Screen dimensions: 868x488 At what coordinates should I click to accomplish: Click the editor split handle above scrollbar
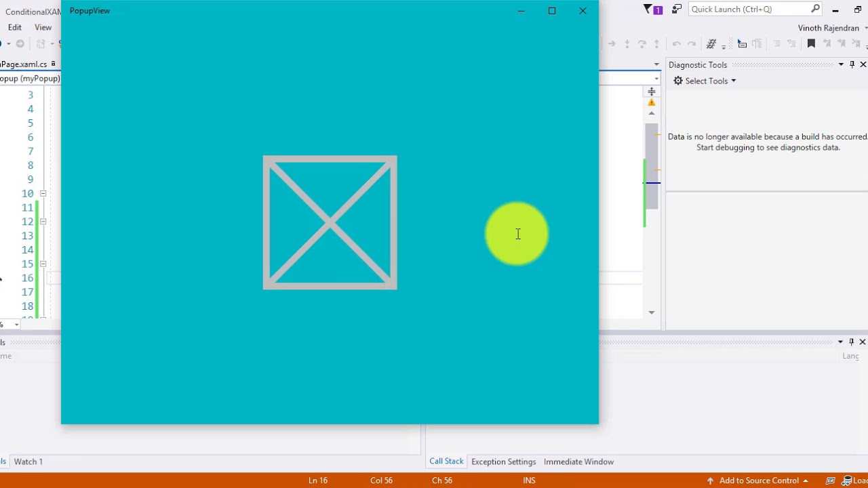coord(651,91)
